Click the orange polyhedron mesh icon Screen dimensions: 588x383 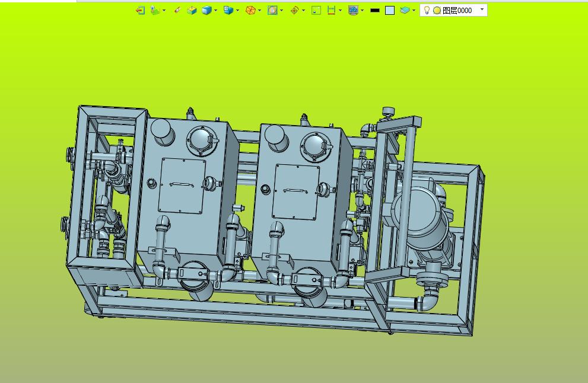click(250, 11)
